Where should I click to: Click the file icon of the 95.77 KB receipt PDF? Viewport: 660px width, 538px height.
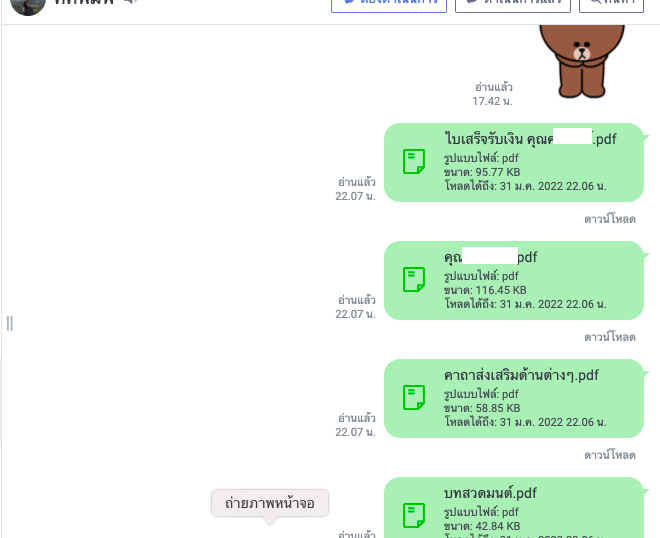[x=414, y=161]
